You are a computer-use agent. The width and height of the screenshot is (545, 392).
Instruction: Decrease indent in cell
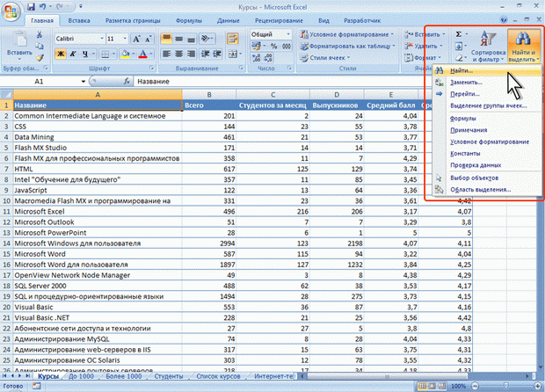205,54
